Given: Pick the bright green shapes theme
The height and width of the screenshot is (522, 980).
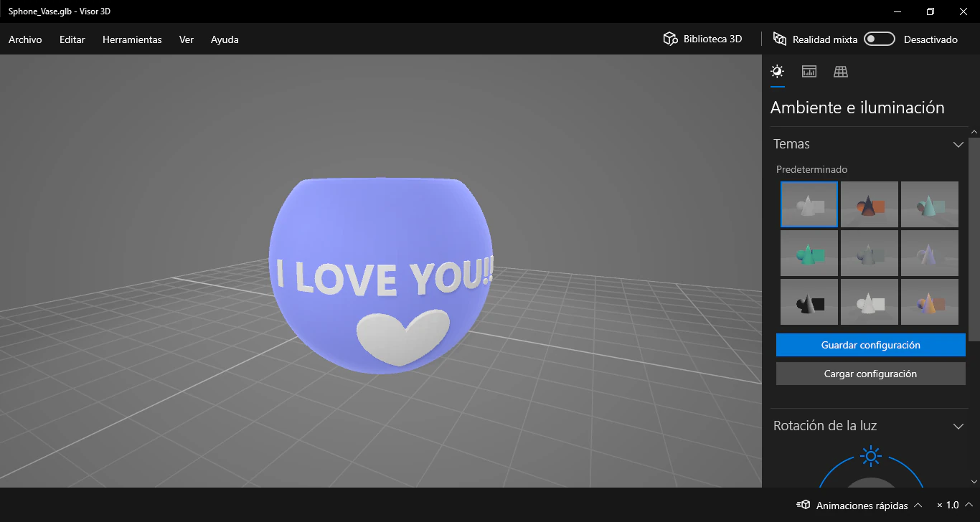Looking at the screenshot, I should pos(809,253).
